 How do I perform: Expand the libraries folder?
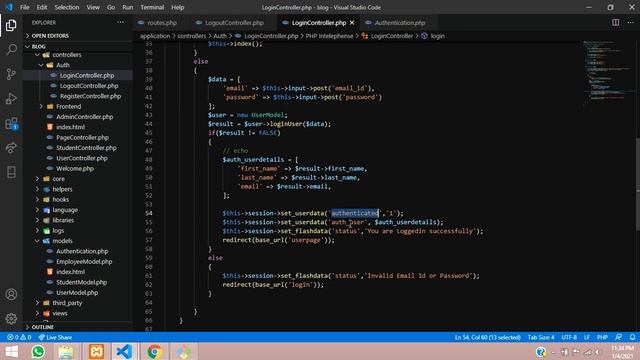(63, 220)
